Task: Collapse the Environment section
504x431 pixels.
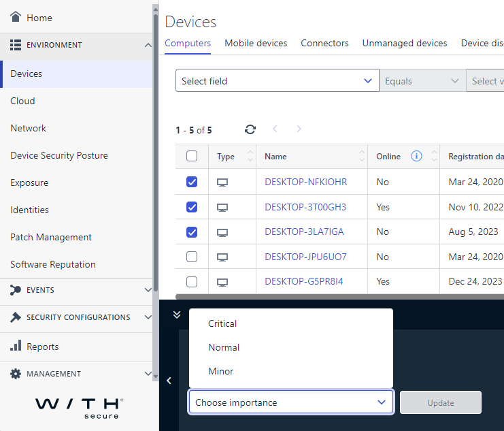Action: pyautogui.click(x=148, y=45)
